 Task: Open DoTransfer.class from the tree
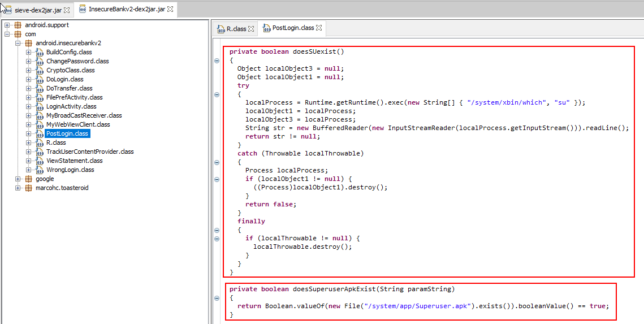[x=69, y=88]
